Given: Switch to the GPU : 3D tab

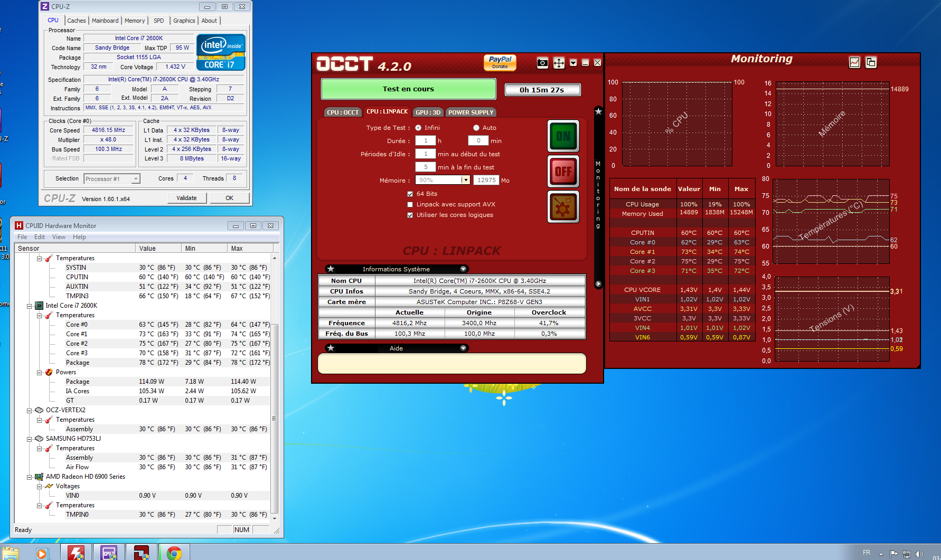Looking at the screenshot, I should (x=428, y=112).
